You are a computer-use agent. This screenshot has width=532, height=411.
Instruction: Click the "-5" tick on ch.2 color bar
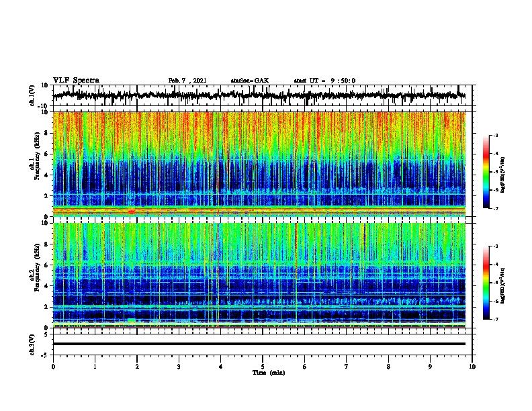tap(495, 283)
